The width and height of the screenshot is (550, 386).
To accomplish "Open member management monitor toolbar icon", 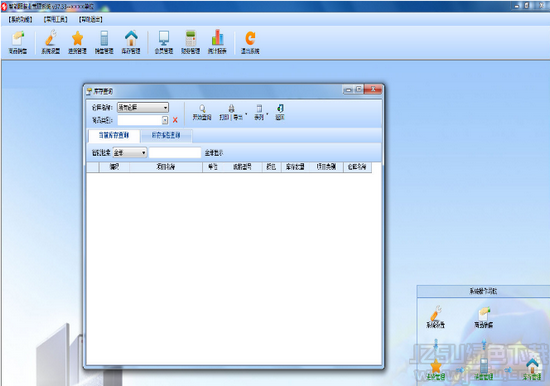I will pyautogui.click(x=164, y=38).
